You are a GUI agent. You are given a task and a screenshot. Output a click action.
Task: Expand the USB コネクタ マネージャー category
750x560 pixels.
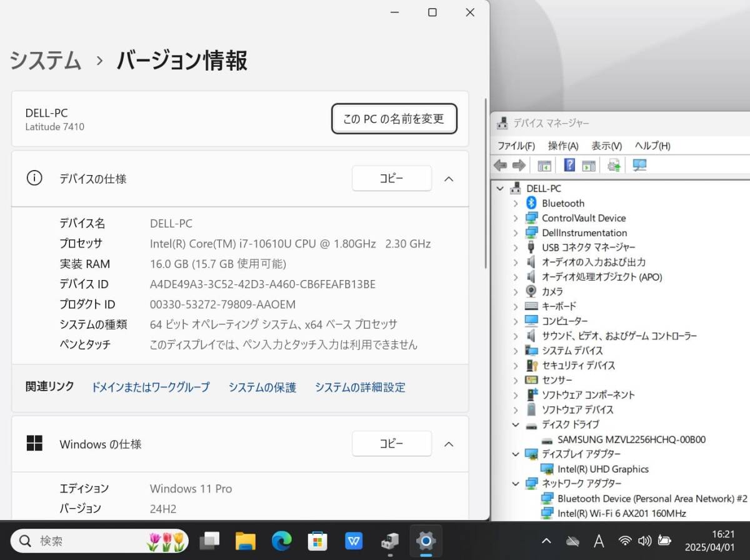point(516,247)
